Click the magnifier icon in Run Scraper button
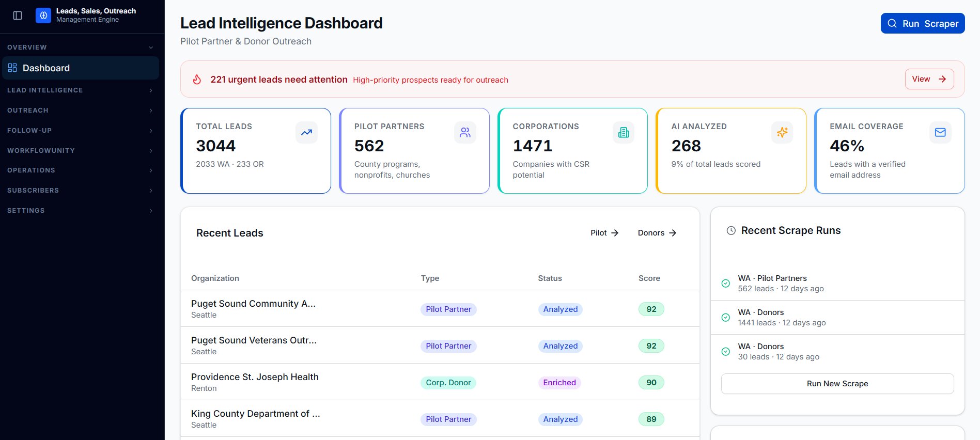 [x=892, y=23]
